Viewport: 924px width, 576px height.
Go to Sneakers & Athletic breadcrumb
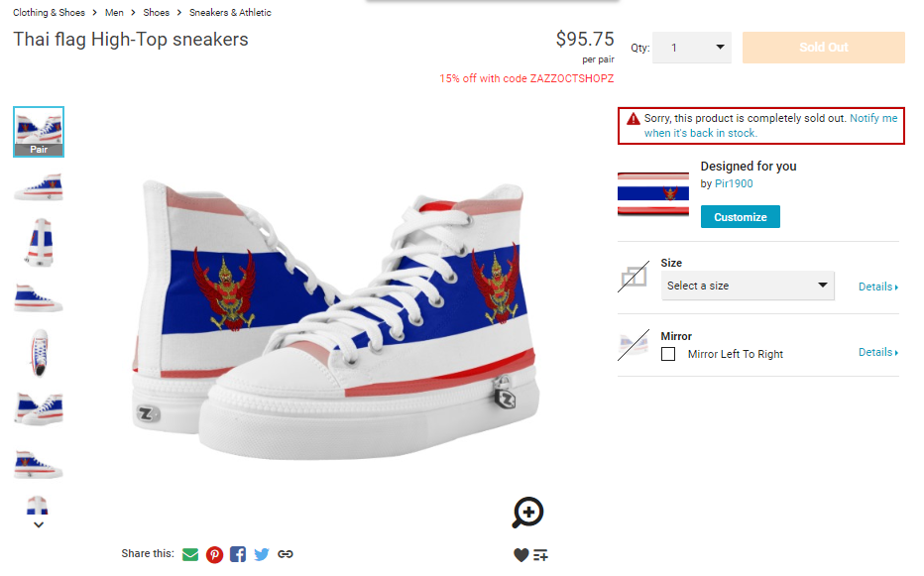[x=230, y=12]
